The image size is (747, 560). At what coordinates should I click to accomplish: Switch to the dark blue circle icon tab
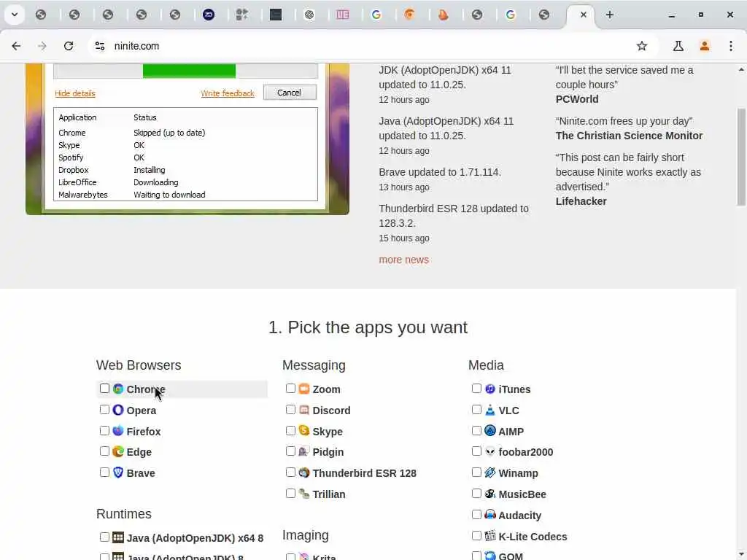tap(209, 15)
